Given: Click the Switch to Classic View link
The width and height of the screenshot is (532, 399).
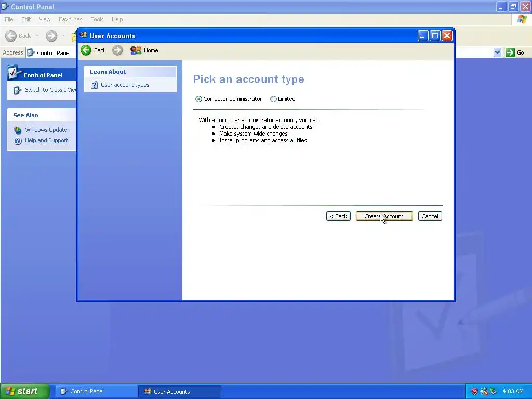Looking at the screenshot, I should (x=50, y=90).
